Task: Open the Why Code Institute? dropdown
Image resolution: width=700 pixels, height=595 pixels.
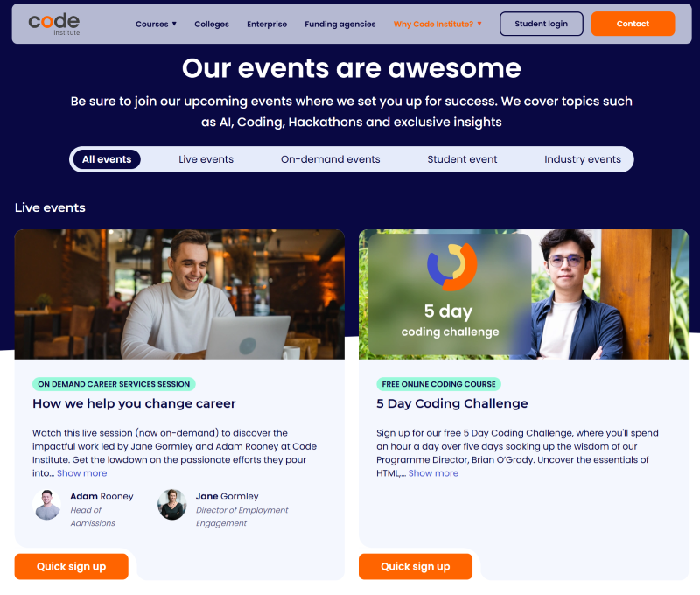Action: click(x=437, y=24)
